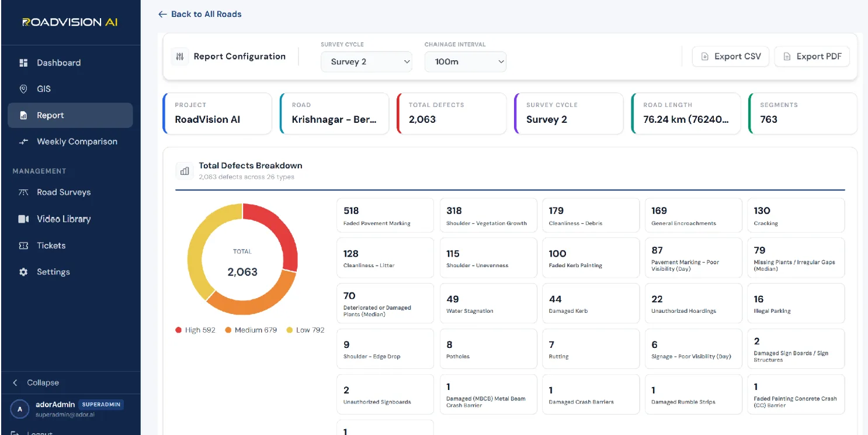
Task: Click the GIS location pin icon
Action: point(23,89)
